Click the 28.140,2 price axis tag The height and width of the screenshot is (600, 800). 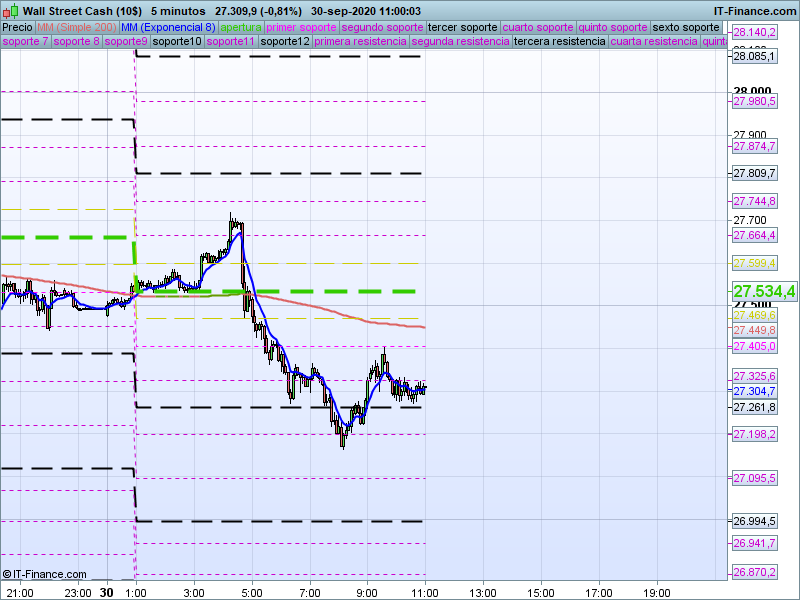[755, 32]
